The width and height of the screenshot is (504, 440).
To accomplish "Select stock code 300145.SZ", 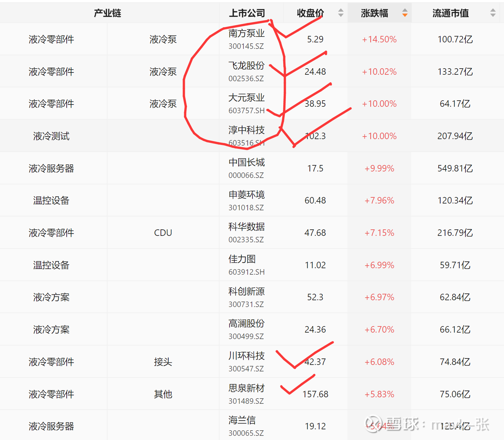I will 246,46.
